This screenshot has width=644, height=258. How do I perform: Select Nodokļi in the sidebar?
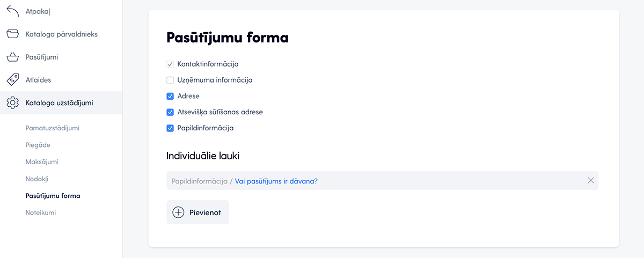click(37, 179)
